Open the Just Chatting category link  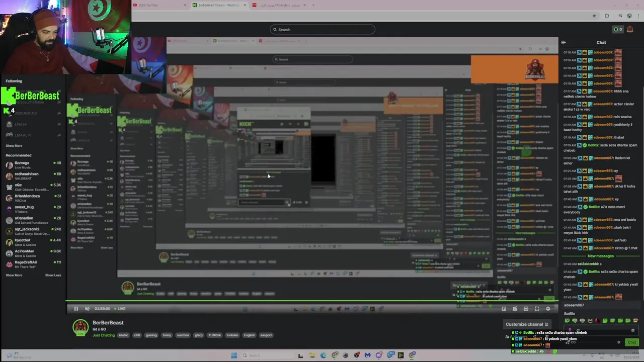pos(104,335)
